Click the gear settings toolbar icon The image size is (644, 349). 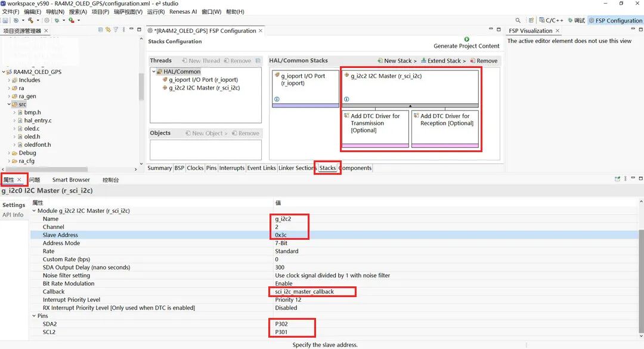pyautogui.click(x=47, y=20)
